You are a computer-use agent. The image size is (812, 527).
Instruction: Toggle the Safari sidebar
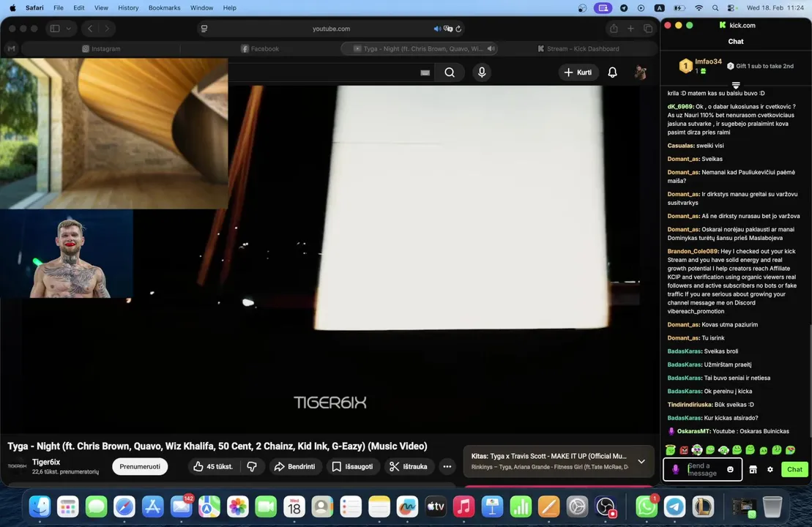point(55,29)
